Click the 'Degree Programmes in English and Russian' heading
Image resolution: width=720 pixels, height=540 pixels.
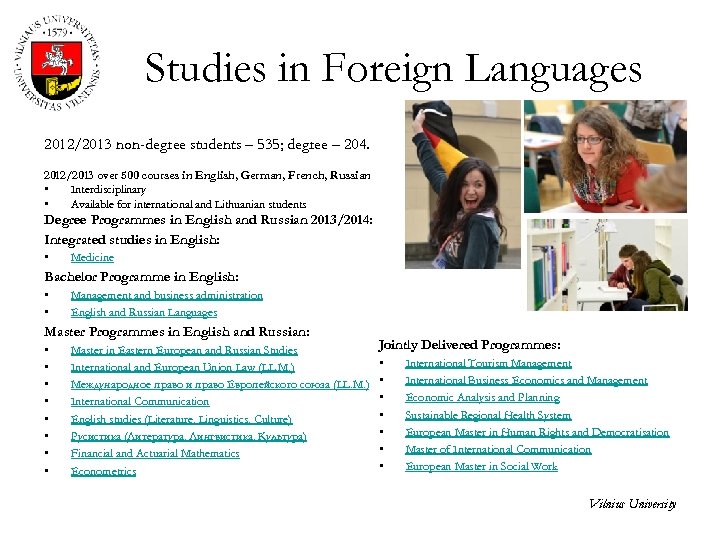pos(208,220)
